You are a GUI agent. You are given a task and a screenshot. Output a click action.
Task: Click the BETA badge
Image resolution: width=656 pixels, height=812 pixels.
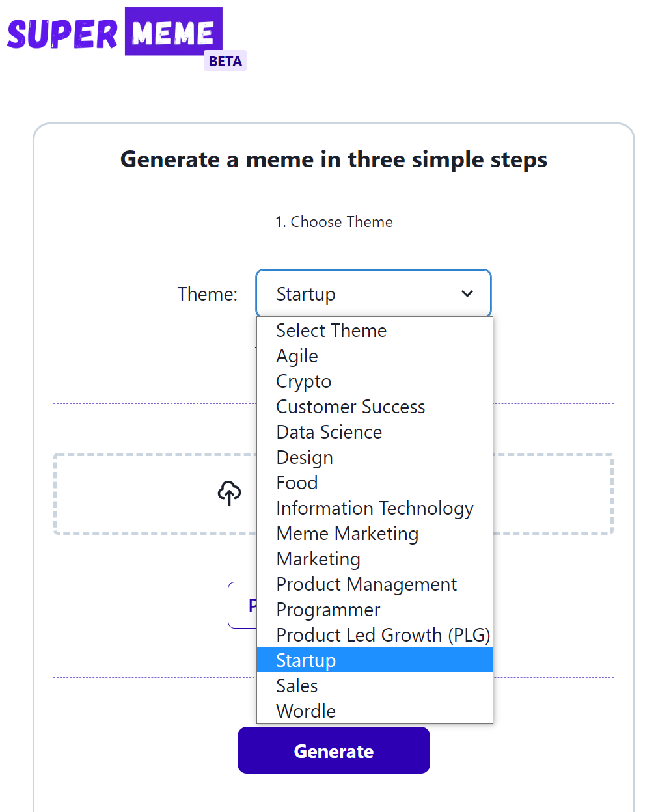(x=225, y=61)
